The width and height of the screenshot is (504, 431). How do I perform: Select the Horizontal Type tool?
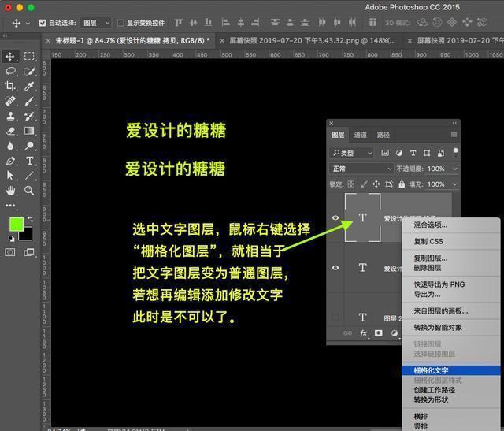[x=29, y=161]
